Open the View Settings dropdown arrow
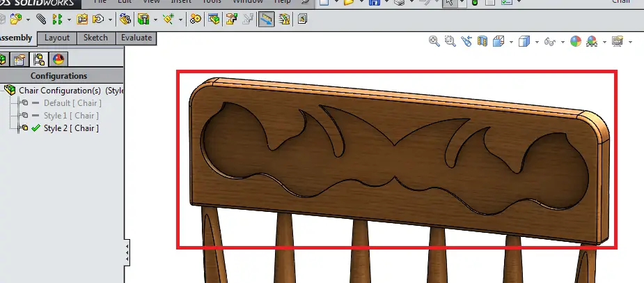This screenshot has height=283, width=644. (631, 42)
